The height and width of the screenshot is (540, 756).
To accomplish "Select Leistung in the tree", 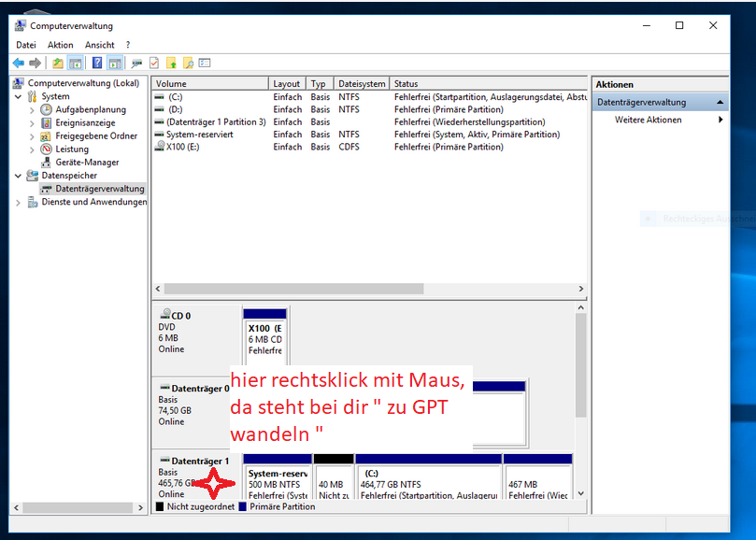I will (x=72, y=149).
